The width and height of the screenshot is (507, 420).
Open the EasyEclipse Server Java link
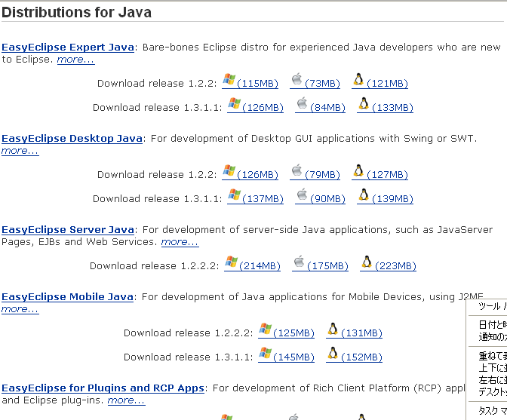68,230
